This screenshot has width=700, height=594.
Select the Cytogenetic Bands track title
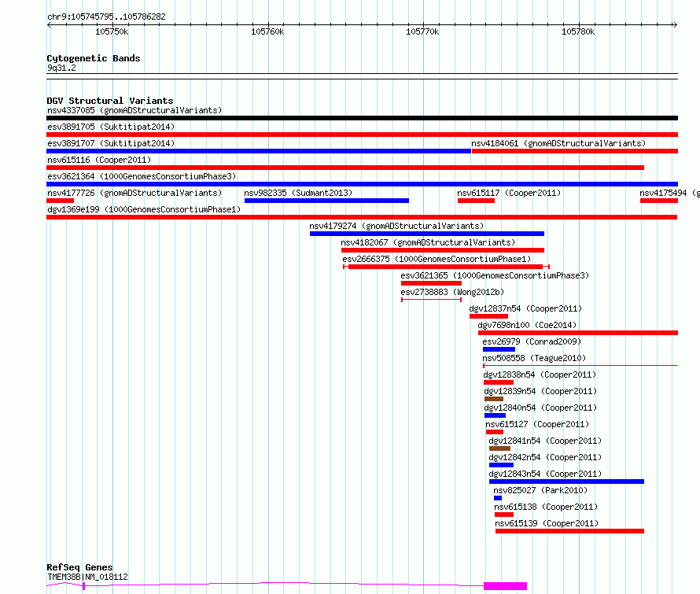(x=94, y=58)
